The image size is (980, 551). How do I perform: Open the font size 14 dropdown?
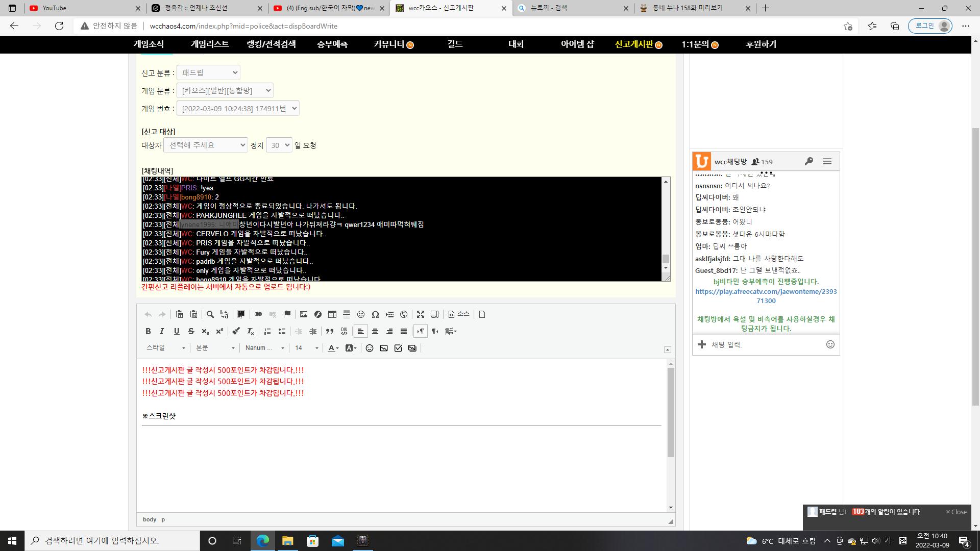(306, 348)
